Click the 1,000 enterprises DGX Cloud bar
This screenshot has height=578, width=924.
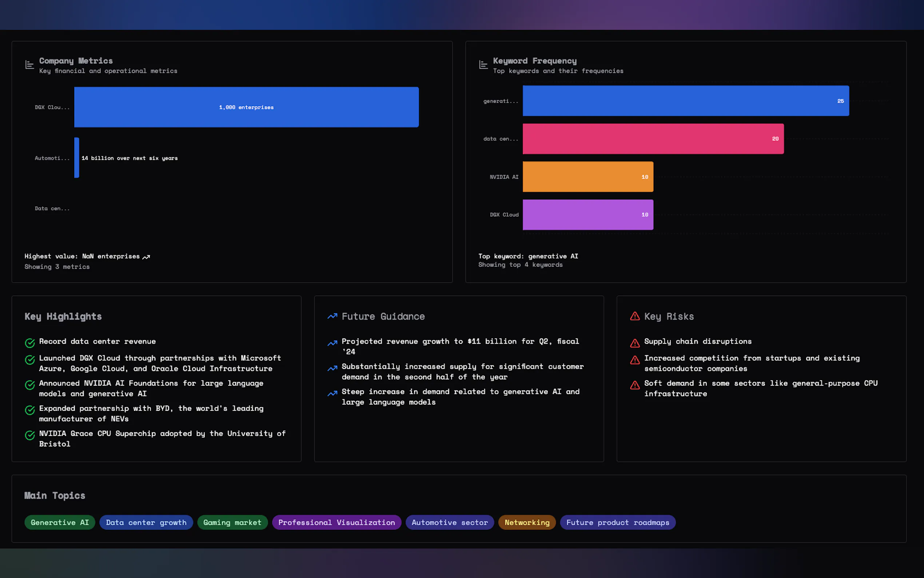(246, 107)
